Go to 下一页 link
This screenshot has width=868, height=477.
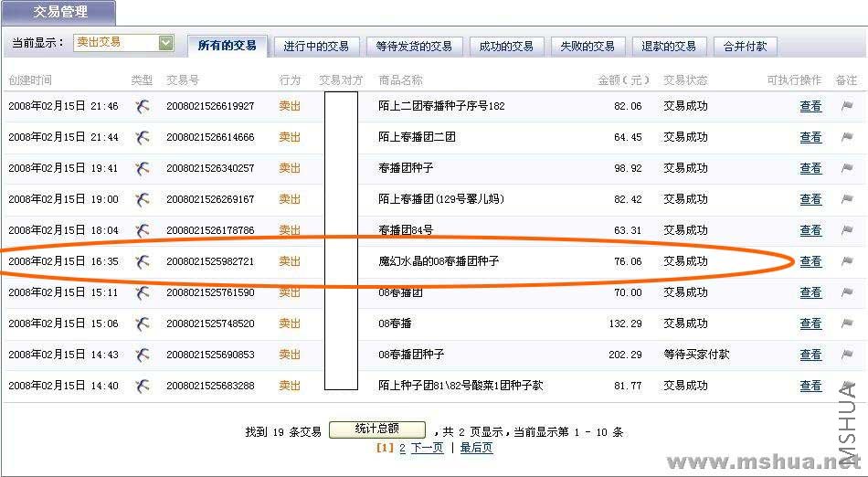pos(427,448)
